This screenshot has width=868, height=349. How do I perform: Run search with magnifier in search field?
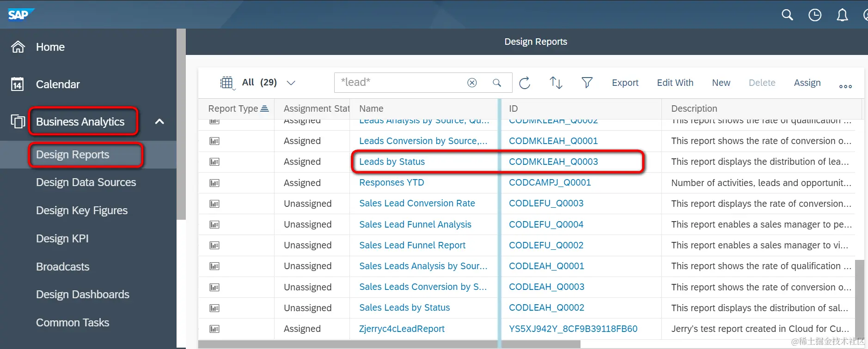[x=497, y=83]
